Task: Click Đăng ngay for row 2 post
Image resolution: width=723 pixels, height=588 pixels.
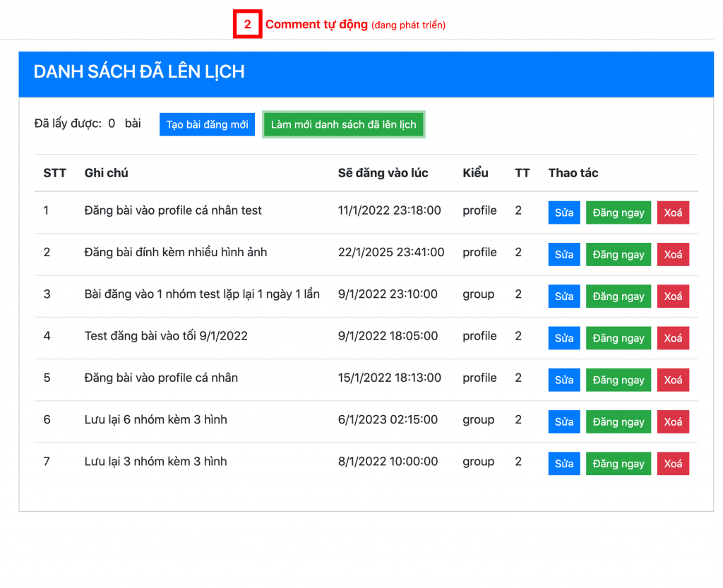Action: click(619, 254)
